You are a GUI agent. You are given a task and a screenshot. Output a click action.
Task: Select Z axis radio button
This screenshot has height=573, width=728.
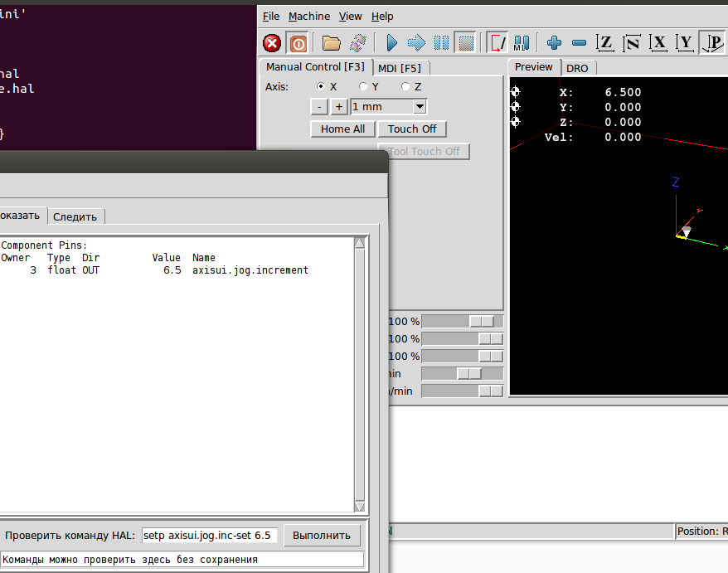click(405, 86)
